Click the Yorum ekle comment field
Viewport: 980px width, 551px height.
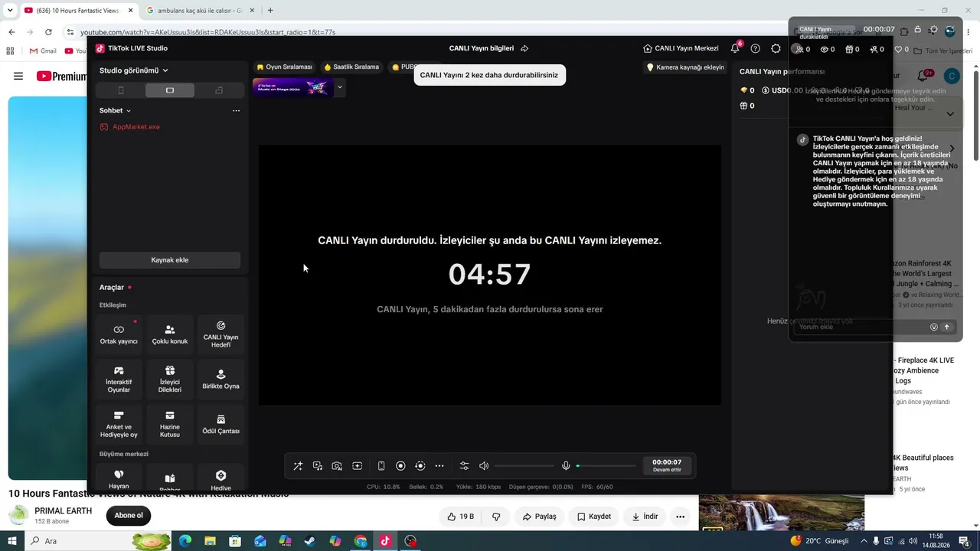pos(860,327)
